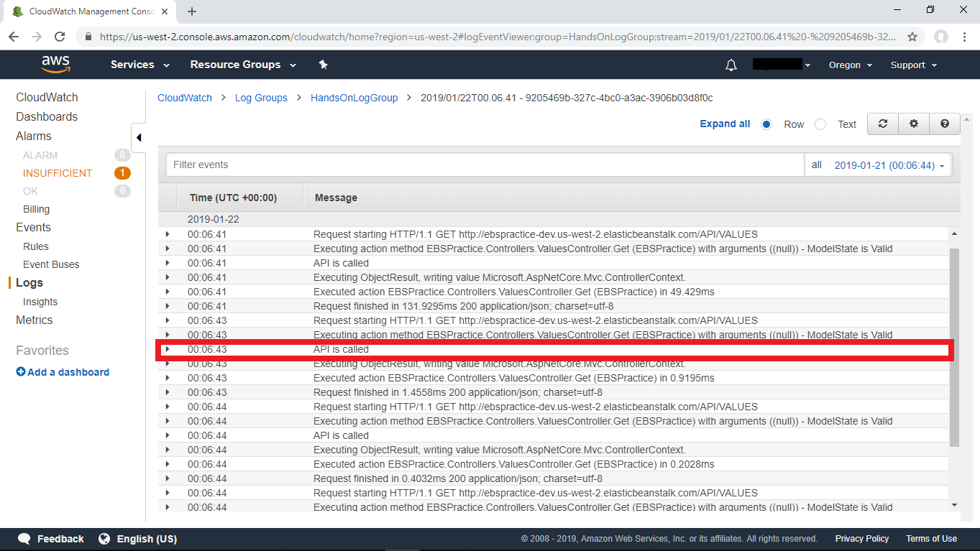The height and width of the screenshot is (551, 980).
Task: Click the Feedback speech bubble icon
Action: tap(24, 538)
